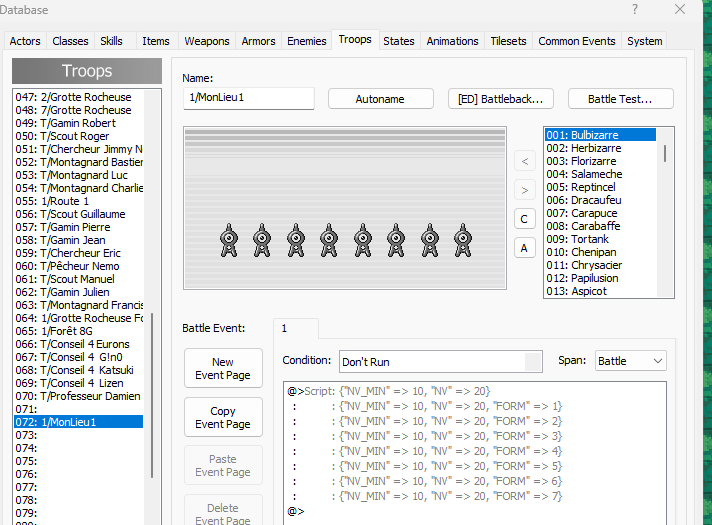Screen dimensions: 712x525
Task: Click the Autoname button
Action: [x=381, y=99]
